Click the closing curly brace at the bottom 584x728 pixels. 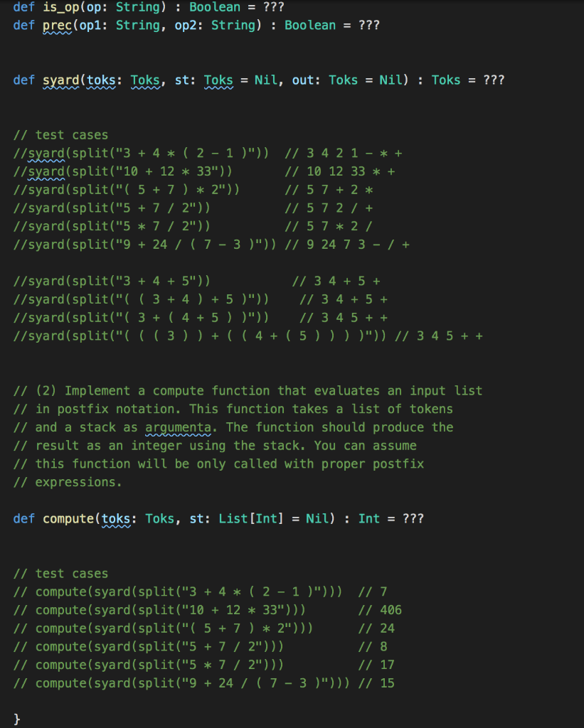pyautogui.click(x=17, y=719)
